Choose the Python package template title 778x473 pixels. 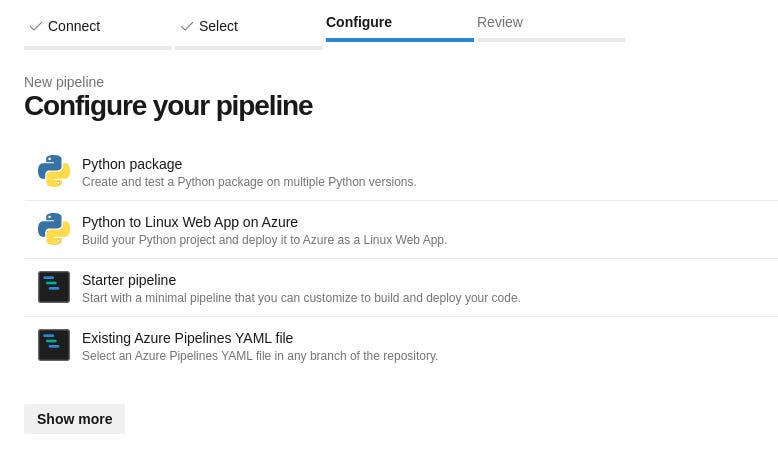pos(132,164)
